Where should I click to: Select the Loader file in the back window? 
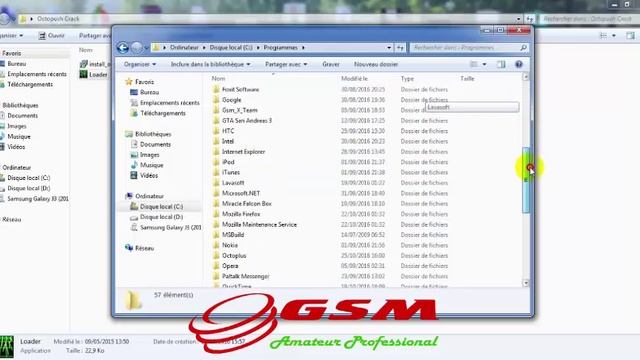[98, 75]
